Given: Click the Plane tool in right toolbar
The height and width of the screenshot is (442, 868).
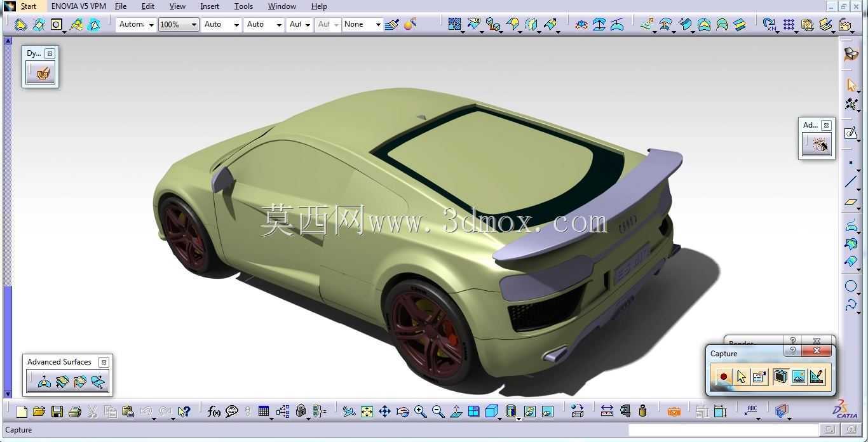Looking at the screenshot, I should 851,203.
